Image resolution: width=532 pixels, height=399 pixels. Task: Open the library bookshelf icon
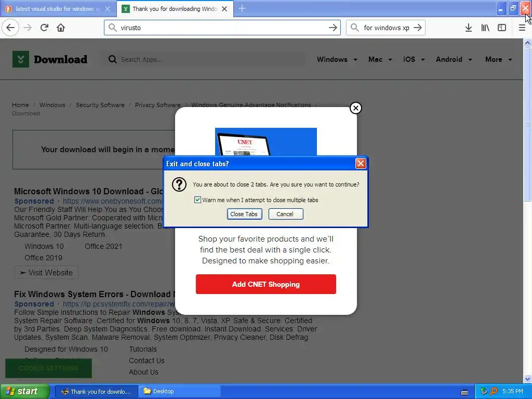point(485,28)
